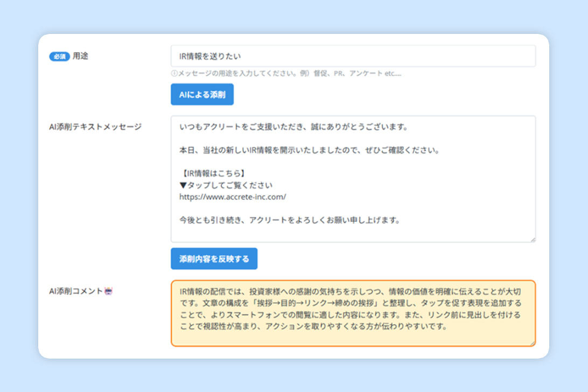Click the red 必須 required badge

pyautogui.click(x=59, y=55)
